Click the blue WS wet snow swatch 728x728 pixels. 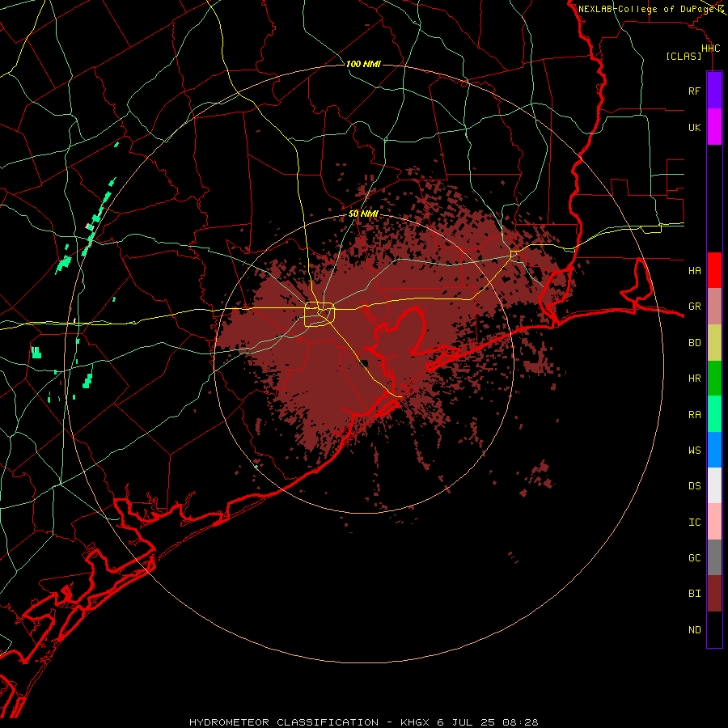[714, 450]
